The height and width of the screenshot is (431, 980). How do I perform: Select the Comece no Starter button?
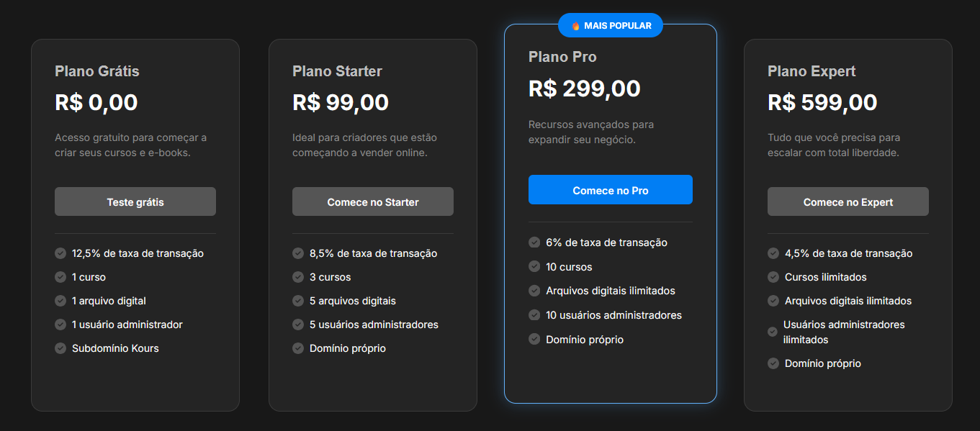click(x=373, y=201)
